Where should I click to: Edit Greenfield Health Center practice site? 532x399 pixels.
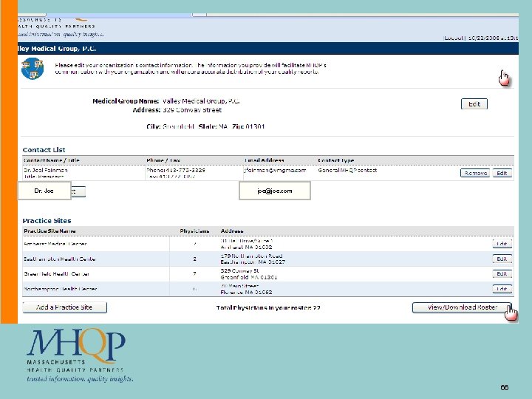502,273
